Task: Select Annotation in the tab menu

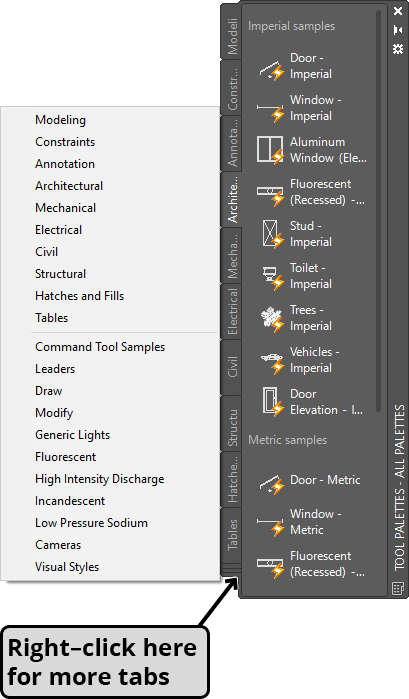Action: [x=65, y=164]
